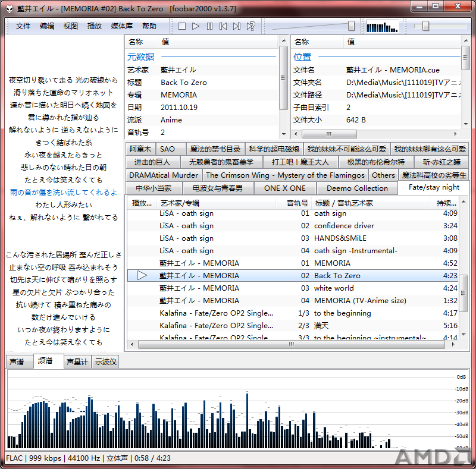The width and height of the screenshot is (476, 469).
Task: Open the 播放 menu
Action: coord(95,26)
